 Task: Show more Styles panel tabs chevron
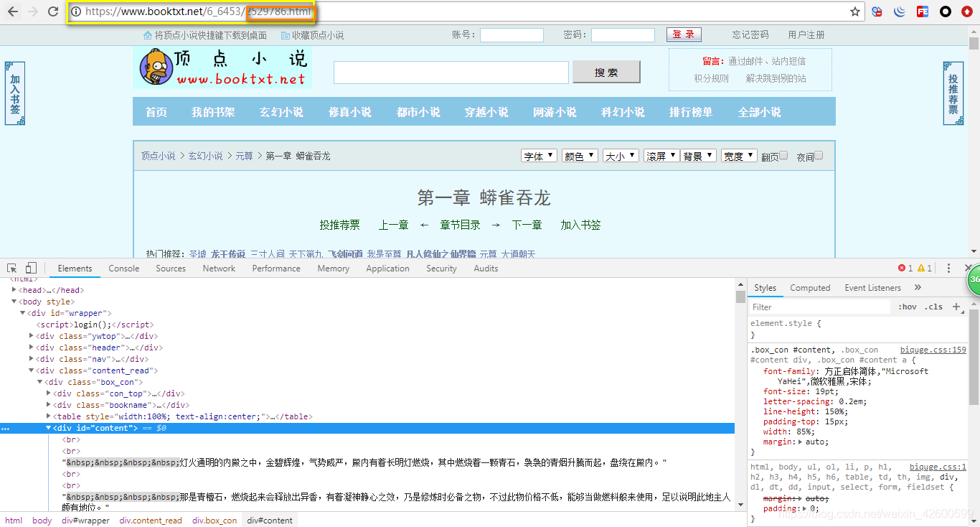click(918, 287)
